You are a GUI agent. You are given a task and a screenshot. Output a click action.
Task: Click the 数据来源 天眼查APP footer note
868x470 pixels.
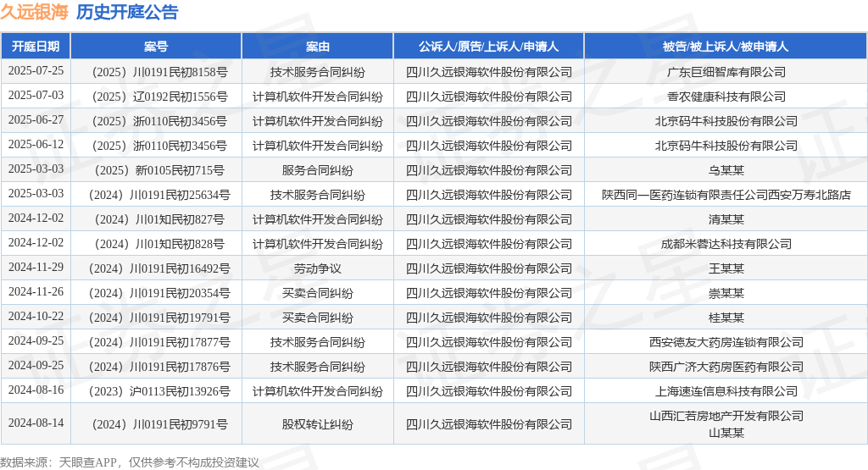[130, 462]
